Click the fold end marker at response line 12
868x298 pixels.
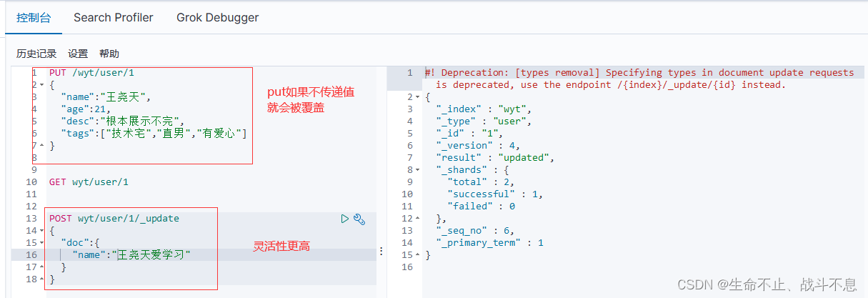click(x=418, y=219)
